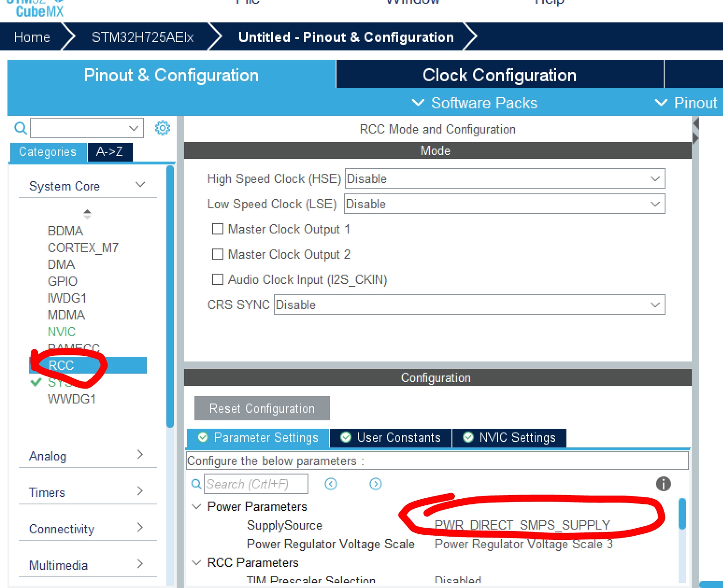Select the A->Z view tab
This screenshot has width=723, height=588.
pos(110,152)
